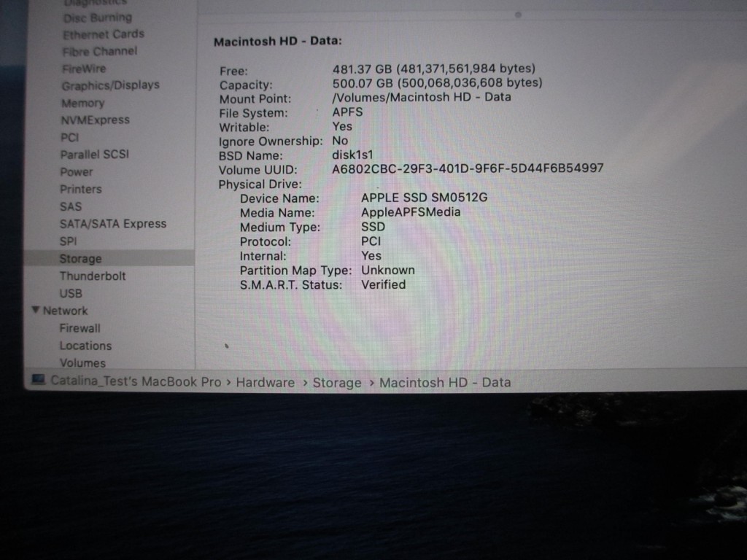The image size is (747, 560).
Task: Show Printers information
Action: 81,189
